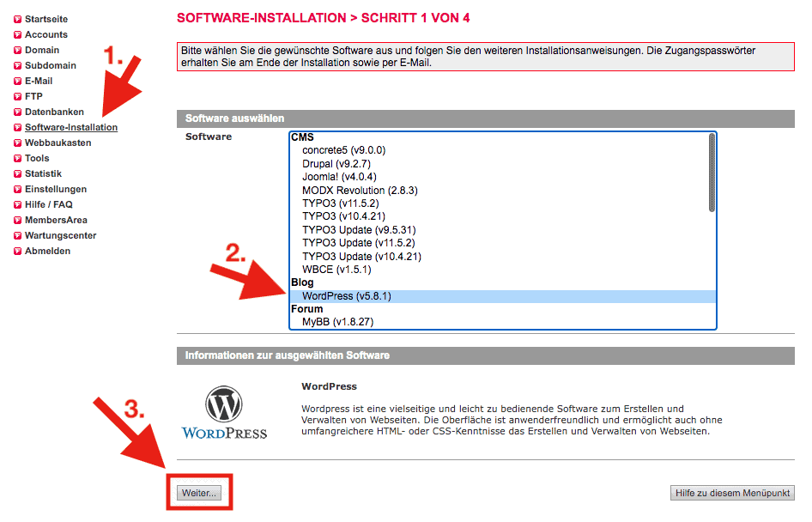The height and width of the screenshot is (522, 812).
Task: Open the Datenbanken link
Action: pyautogui.click(x=54, y=112)
